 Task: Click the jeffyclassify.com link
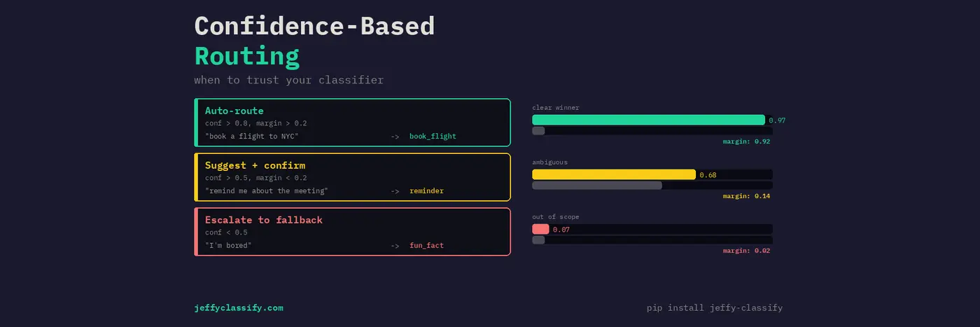point(239,307)
